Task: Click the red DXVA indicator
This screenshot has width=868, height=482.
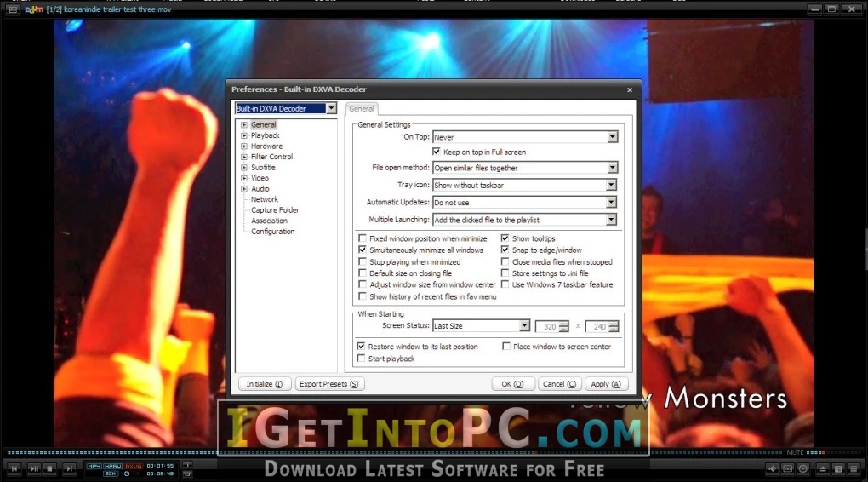Action: tap(134, 466)
